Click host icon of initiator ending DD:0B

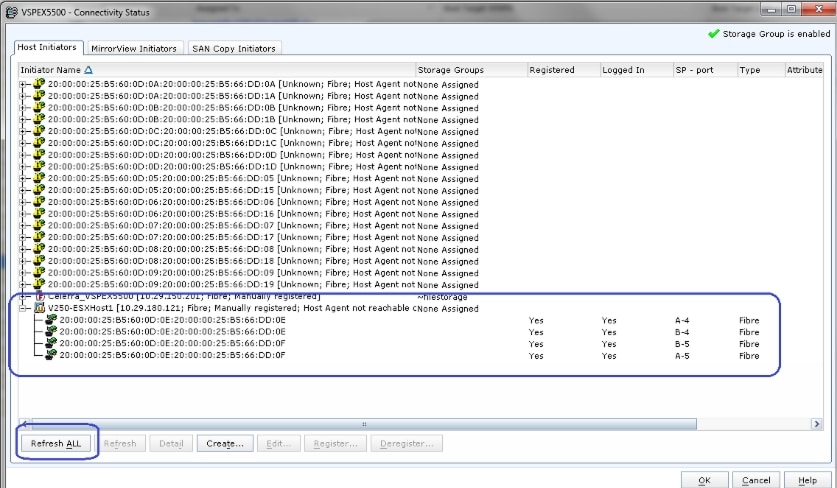(x=39, y=107)
